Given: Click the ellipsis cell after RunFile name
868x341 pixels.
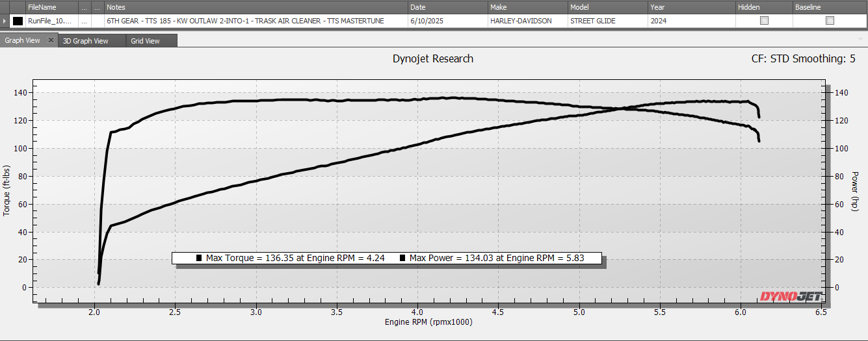Looking at the screenshot, I should point(85,21).
